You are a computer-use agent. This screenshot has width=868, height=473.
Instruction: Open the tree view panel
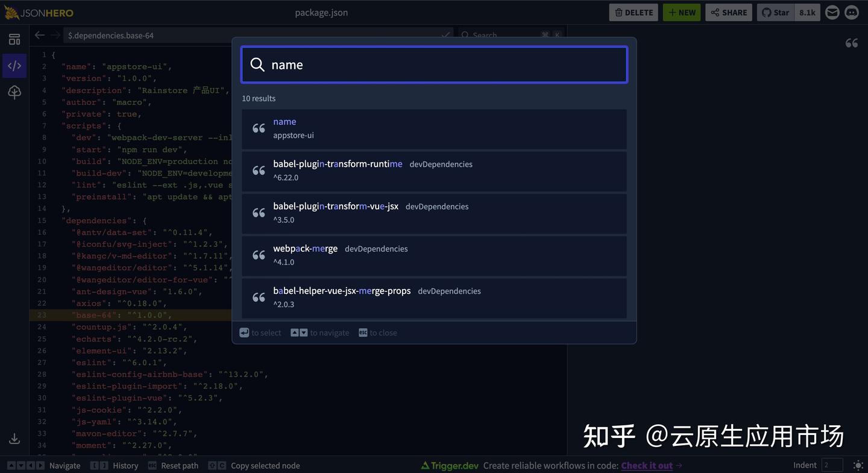(14, 92)
